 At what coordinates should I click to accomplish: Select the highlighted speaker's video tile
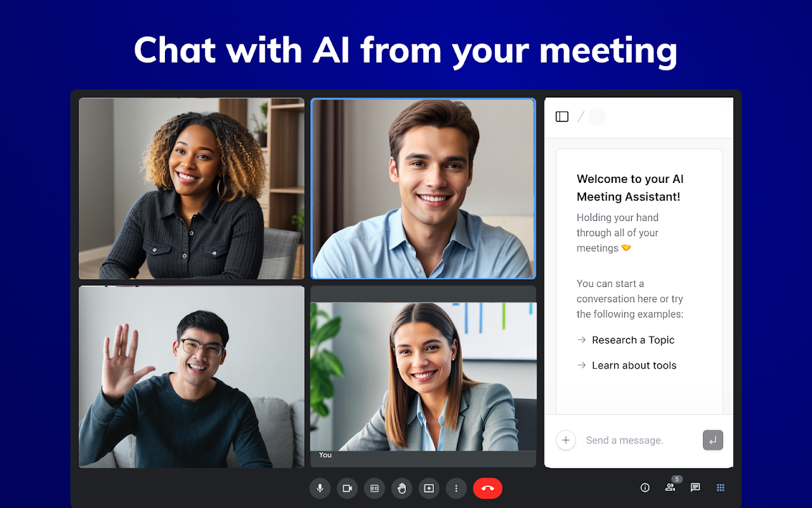tap(423, 189)
